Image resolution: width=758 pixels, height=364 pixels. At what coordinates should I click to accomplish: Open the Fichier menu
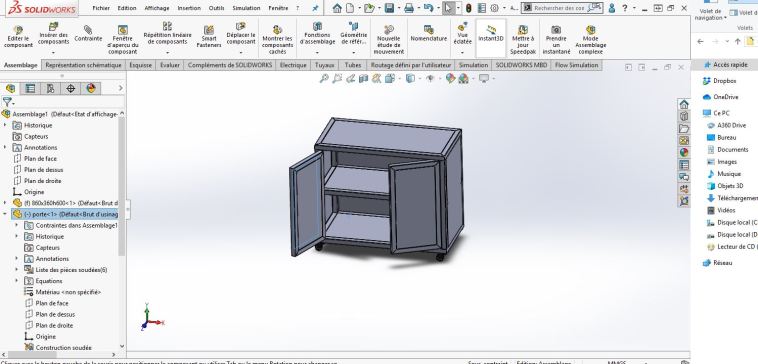(x=101, y=8)
